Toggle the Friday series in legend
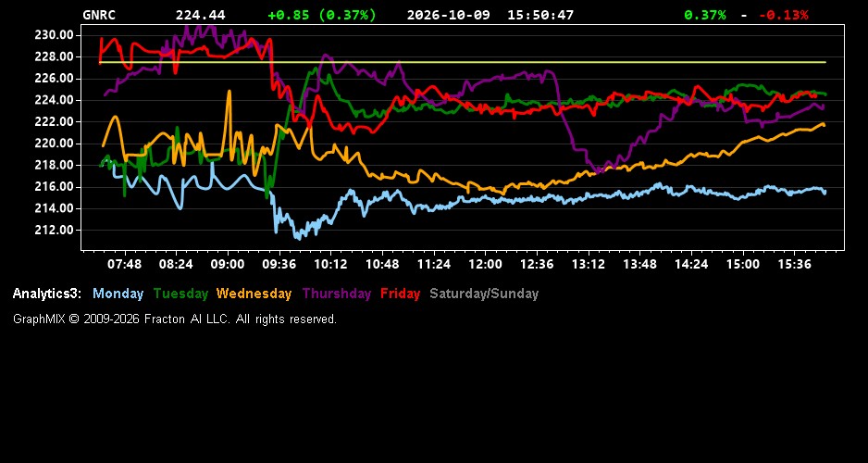The image size is (868, 463). 401,294
